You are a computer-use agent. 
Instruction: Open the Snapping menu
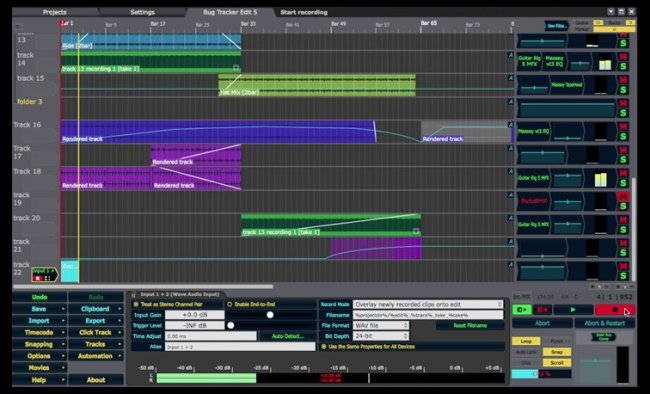click(39, 344)
